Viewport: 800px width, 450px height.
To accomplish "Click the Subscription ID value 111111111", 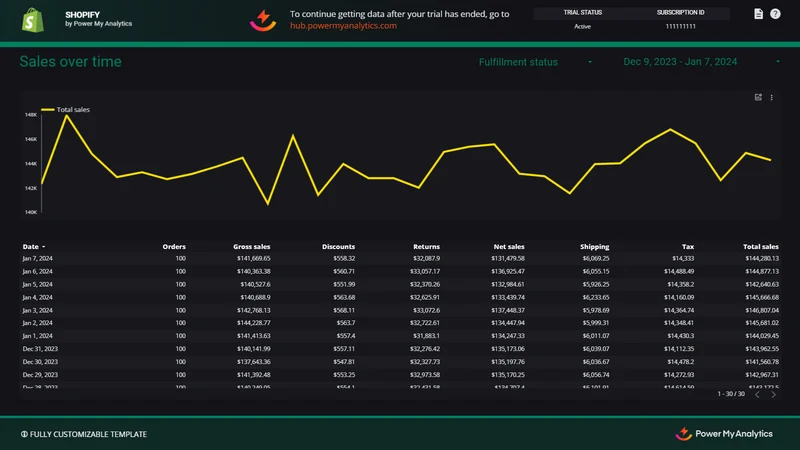I will 680,27.
